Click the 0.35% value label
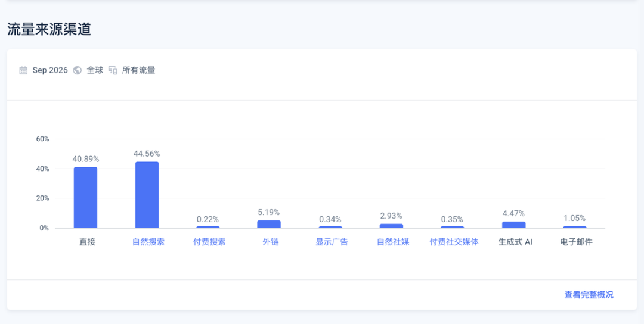The image size is (644, 324). pyautogui.click(x=453, y=219)
